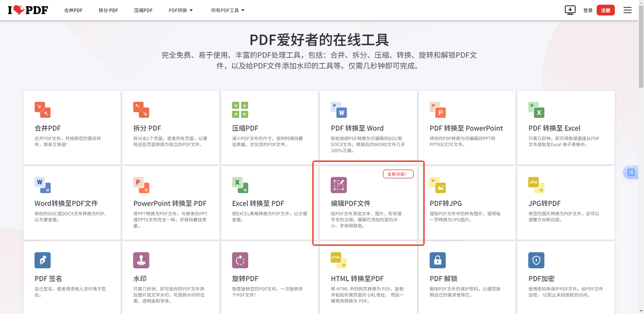Select the 旋转PDF rotate icon
Viewport: 644px width, 314px height.
[x=240, y=260]
